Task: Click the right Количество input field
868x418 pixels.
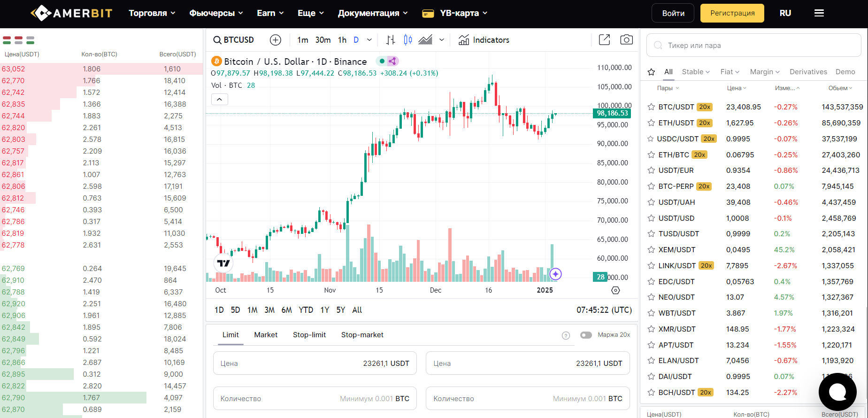Action: [528, 398]
